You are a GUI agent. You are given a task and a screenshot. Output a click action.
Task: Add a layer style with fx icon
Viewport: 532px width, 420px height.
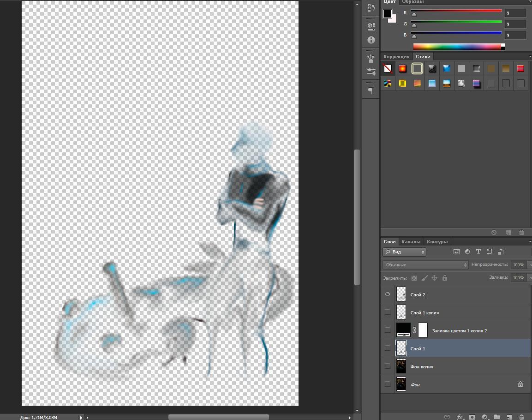pos(460,417)
